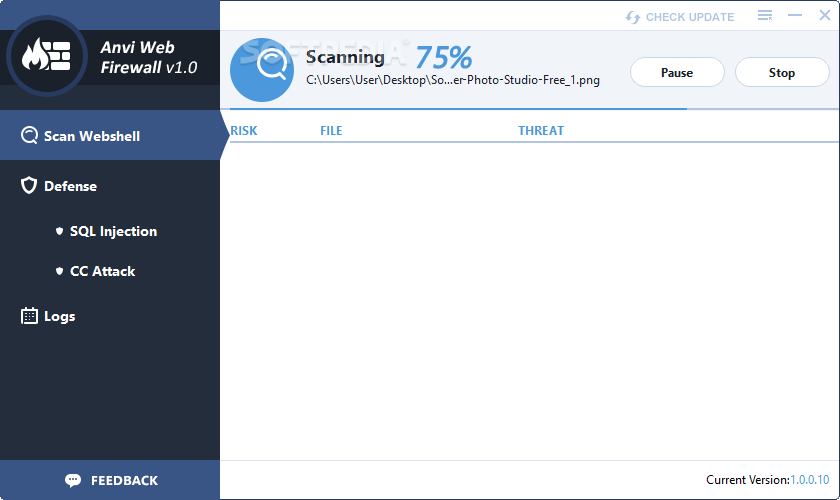The image size is (840, 500).
Task: Click the Anvi Web Firewall flame logo
Action: tap(47, 56)
